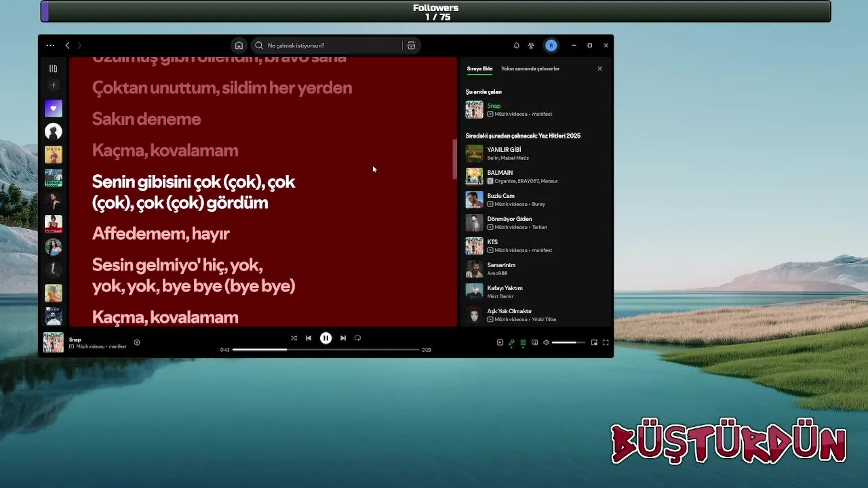The width and height of the screenshot is (868, 488).
Task: Open connect to a device icon
Action: (x=534, y=342)
